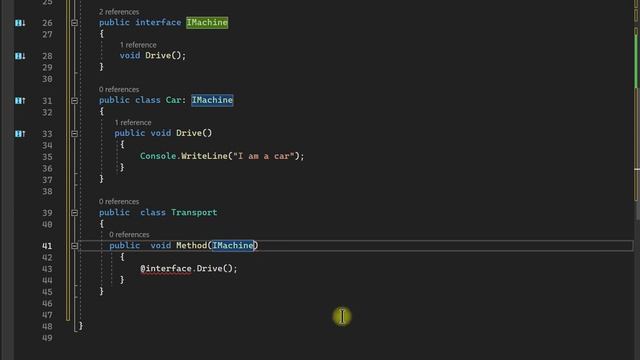Click the Method name on line 41
Viewport: 640px width, 360px height.
tap(191, 245)
